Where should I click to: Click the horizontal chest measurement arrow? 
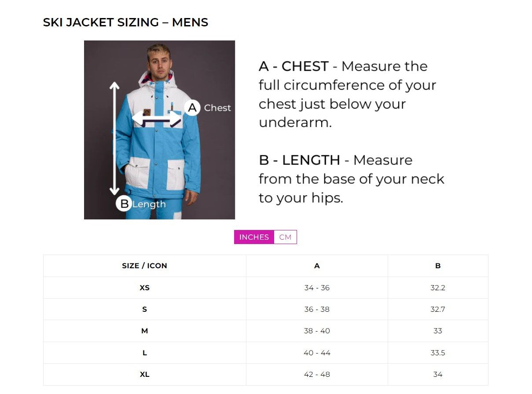coord(157,118)
